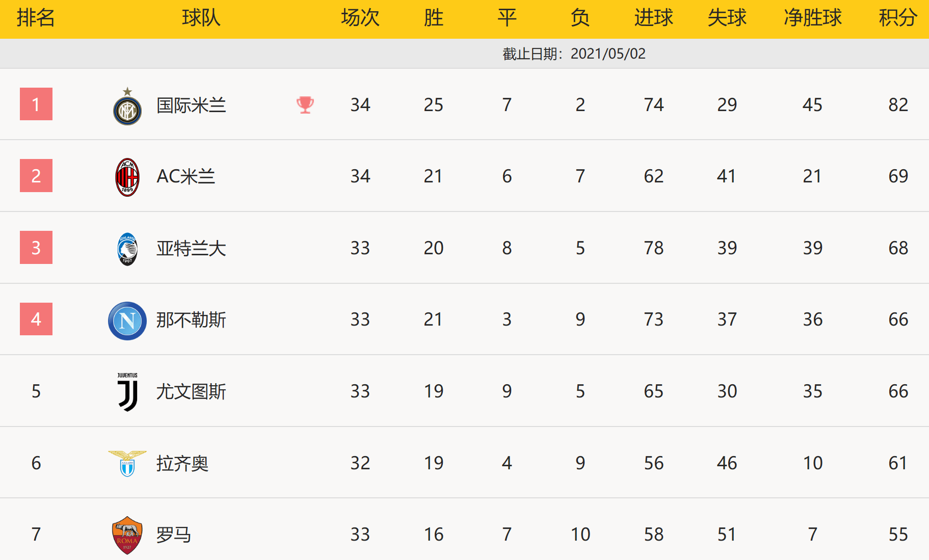
Task: Click the trophy icon beside 国际米兰
Action: coord(305,105)
